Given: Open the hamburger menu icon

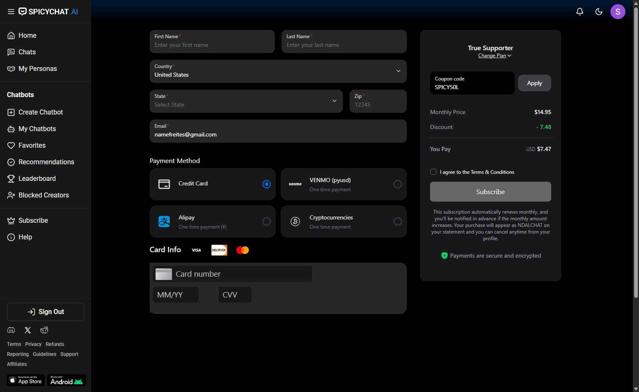Looking at the screenshot, I should [11, 11].
